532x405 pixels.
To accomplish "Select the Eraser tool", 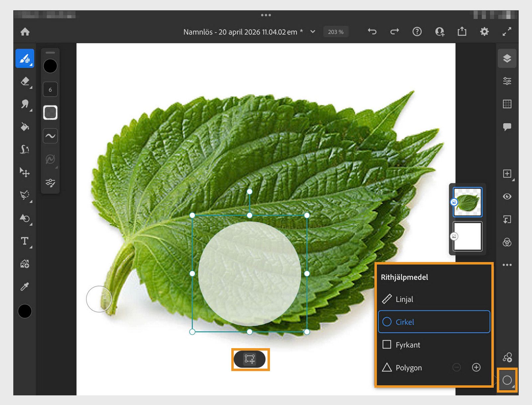I will [25, 81].
